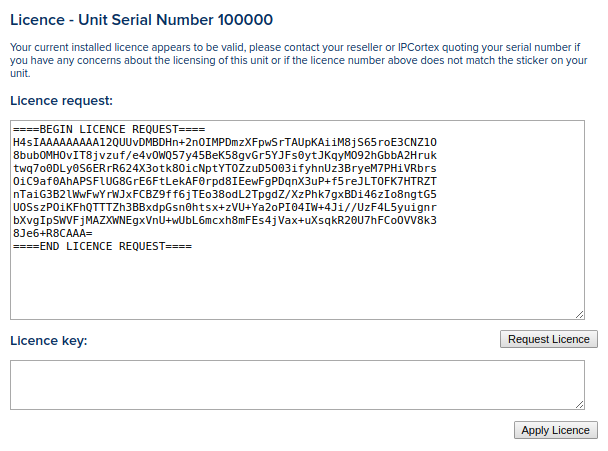Grab the Licence request box resize handle
The height and width of the screenshot is (451, 608).
click(x=580, y=315)
